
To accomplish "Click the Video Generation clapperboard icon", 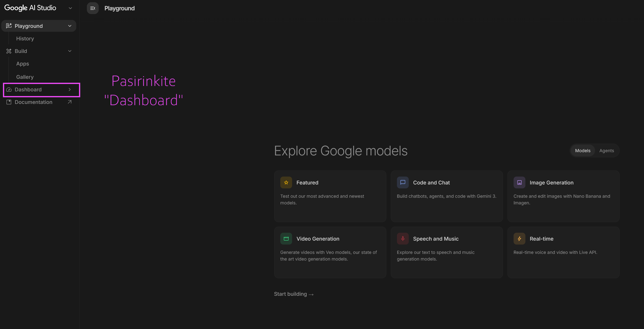I will [286, 238].
